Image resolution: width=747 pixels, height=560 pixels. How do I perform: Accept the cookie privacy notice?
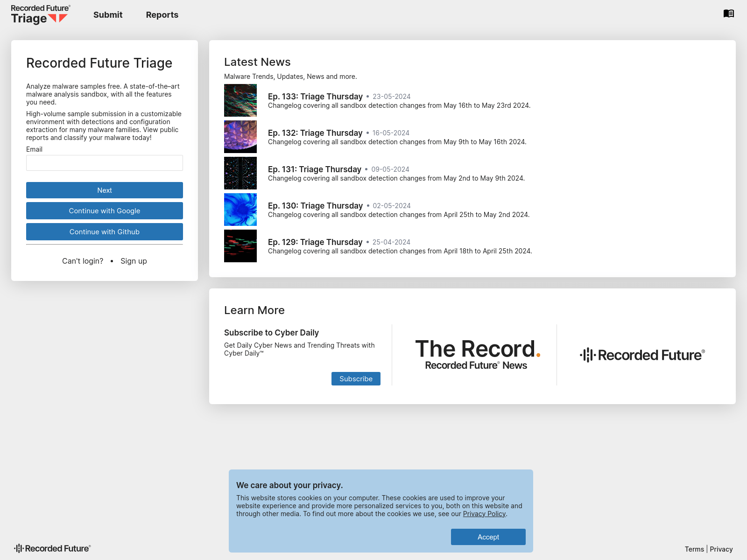[x=488, y=537]
